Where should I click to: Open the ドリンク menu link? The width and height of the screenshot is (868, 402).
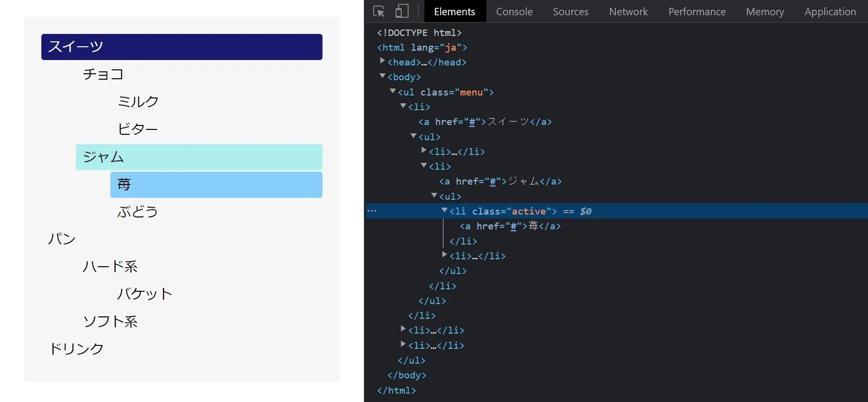[76, 348]
